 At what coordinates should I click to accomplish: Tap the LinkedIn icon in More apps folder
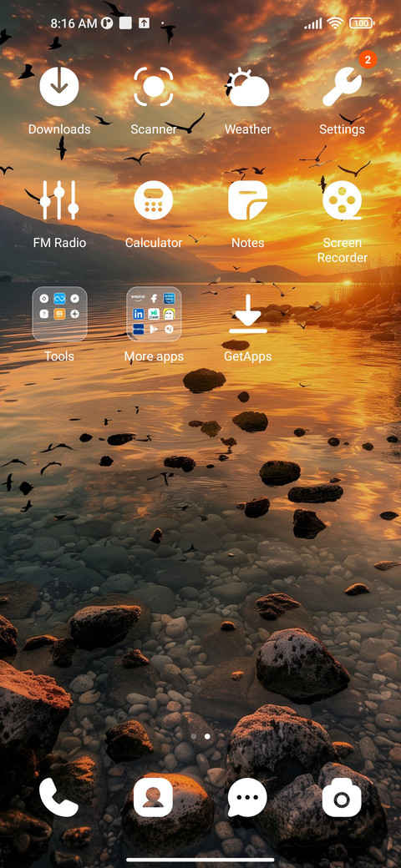(x=139, y=314)
